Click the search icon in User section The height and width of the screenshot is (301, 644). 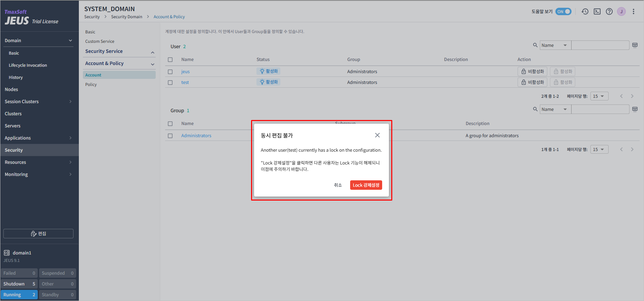(535, 45)
